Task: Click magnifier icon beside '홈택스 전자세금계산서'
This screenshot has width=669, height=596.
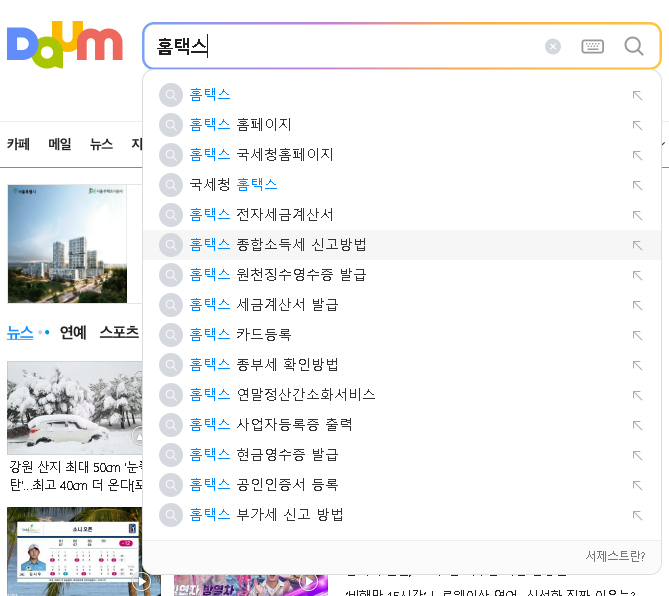Action: [171, 215]
